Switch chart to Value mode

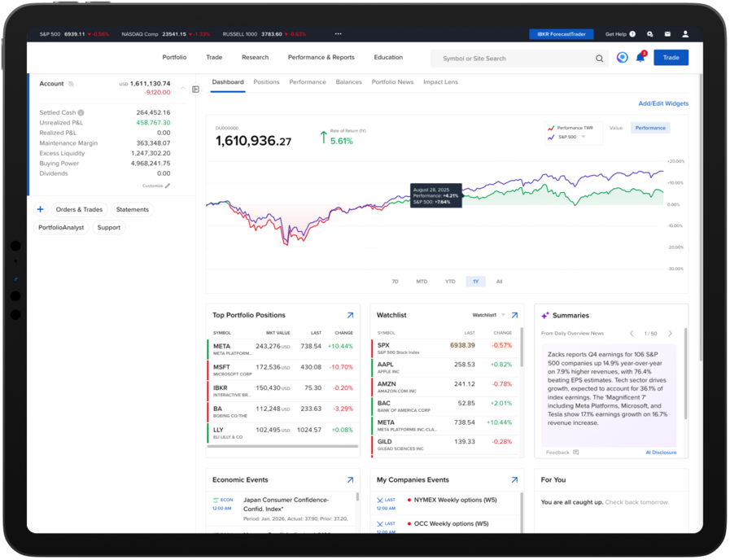(x=616, y=128)
